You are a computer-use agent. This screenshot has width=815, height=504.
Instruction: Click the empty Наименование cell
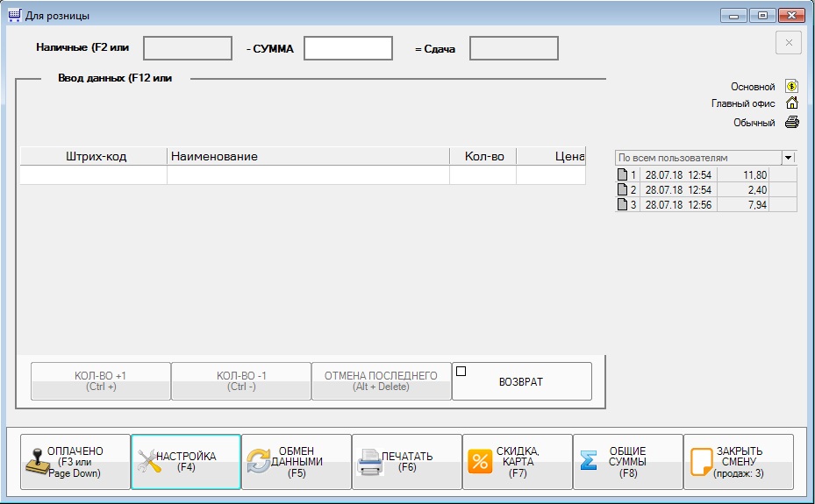click(x=308, y=175)
